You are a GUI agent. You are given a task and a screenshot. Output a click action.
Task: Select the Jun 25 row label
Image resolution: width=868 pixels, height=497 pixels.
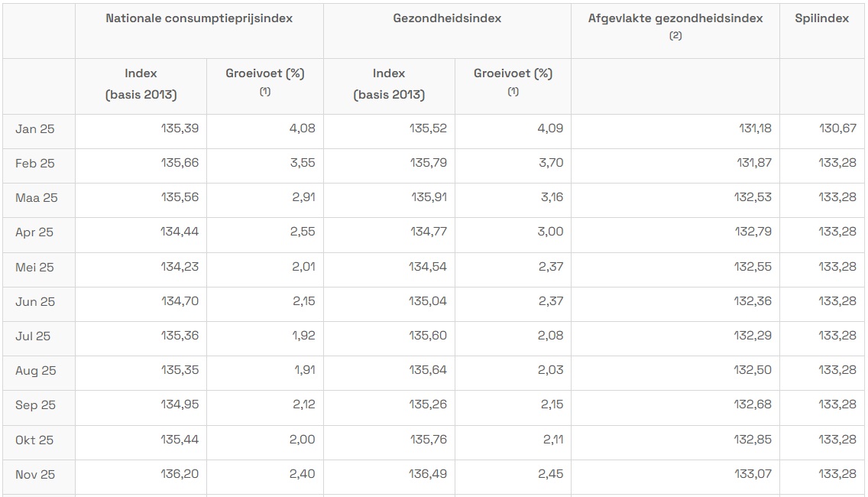coord(35,302)
